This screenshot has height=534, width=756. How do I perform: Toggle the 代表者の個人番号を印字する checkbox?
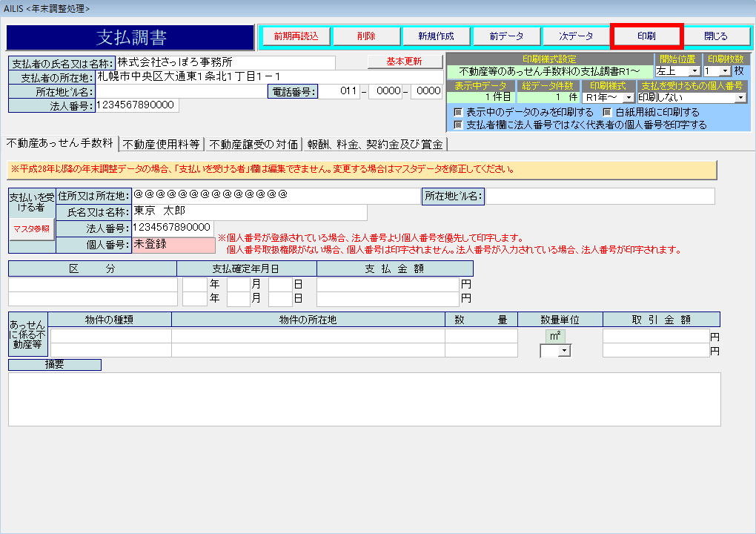[459, 125]
